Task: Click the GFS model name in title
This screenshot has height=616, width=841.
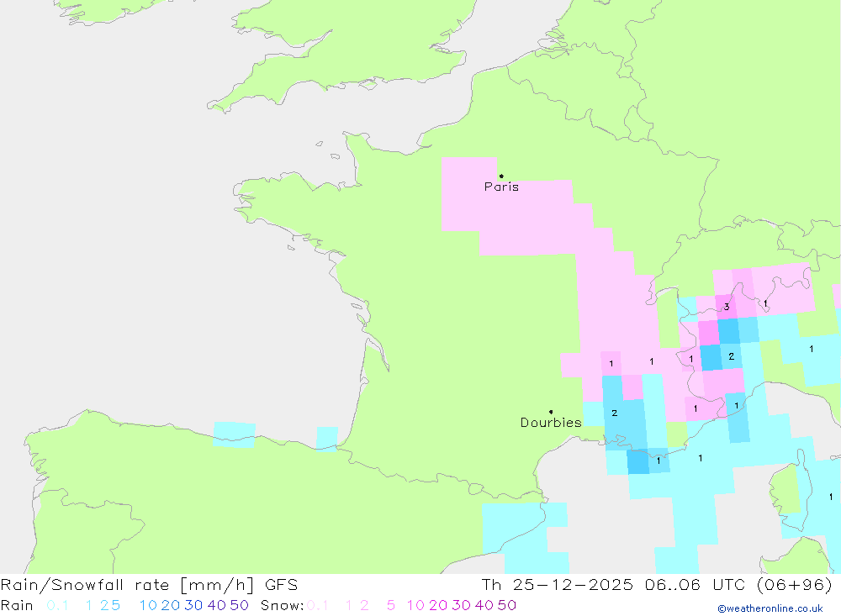Action: 281,584
